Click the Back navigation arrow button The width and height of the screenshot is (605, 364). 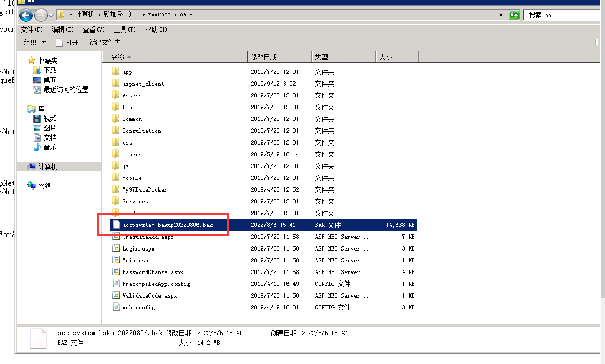(x=26, y=15)
